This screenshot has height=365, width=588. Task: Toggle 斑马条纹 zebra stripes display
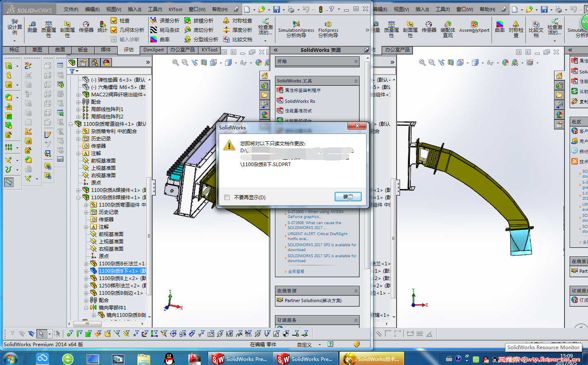[165, 30]
